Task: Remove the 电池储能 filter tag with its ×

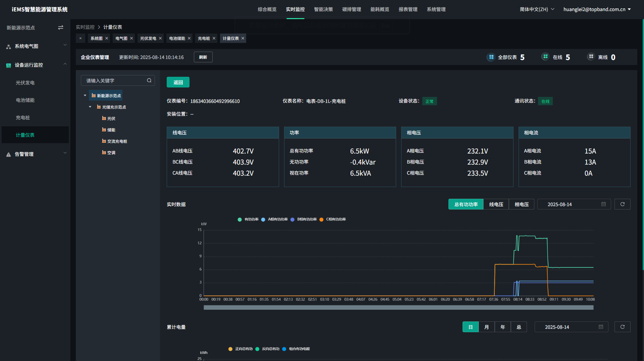Action: [x=189, y=38]
